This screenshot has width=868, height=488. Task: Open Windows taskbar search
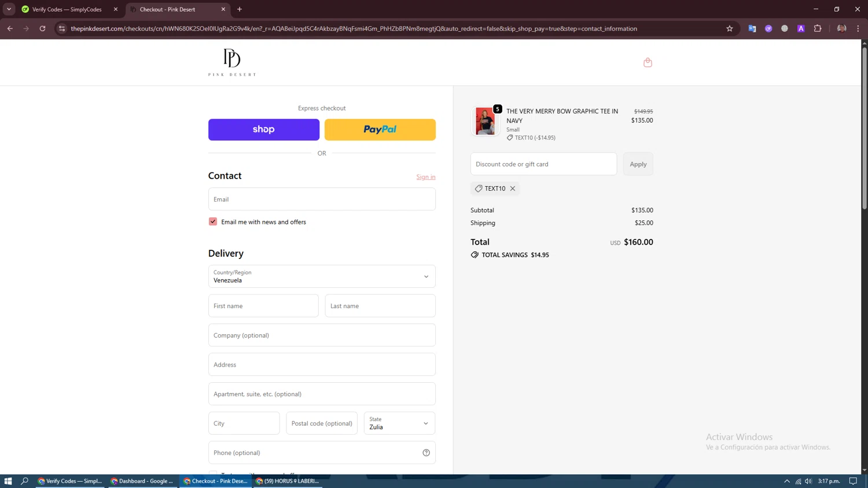tap(24, 481)
